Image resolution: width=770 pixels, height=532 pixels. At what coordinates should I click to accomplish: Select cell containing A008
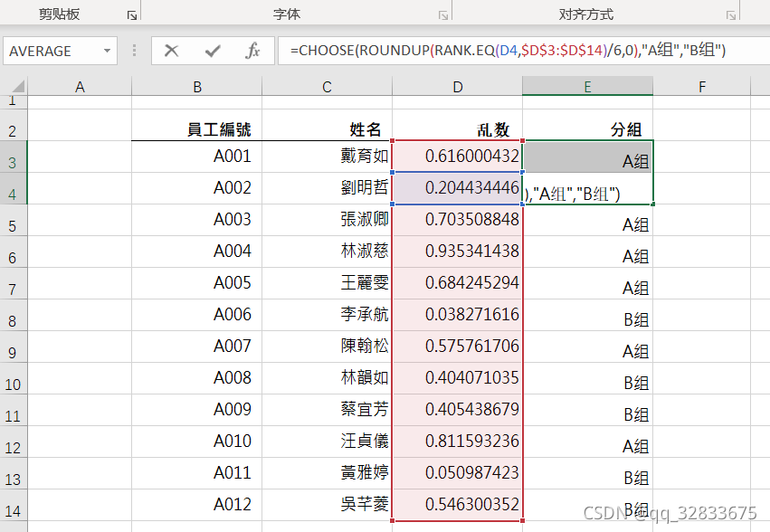coord(197,378)
